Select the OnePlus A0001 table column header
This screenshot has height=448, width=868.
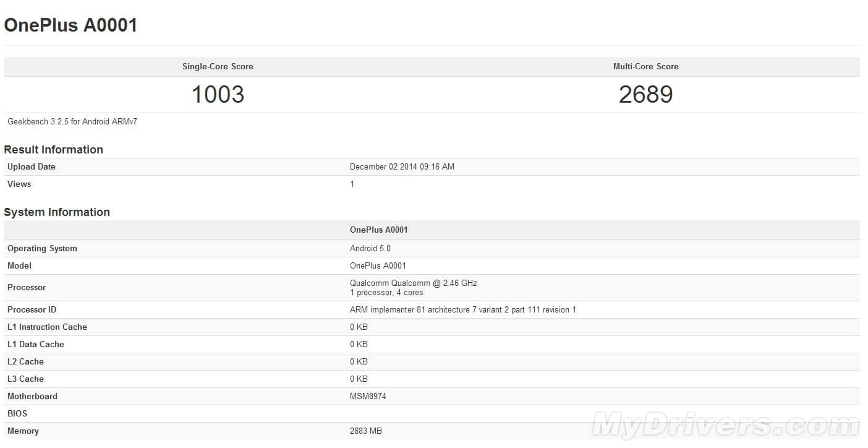[379, 230]
